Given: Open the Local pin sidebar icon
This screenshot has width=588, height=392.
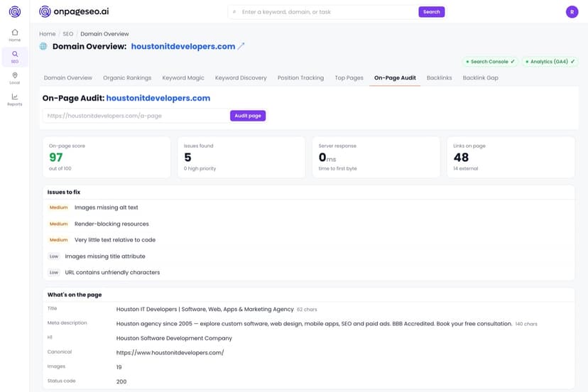Looking at the screenshot, I should pyautogui.click(x=15, y=78).
